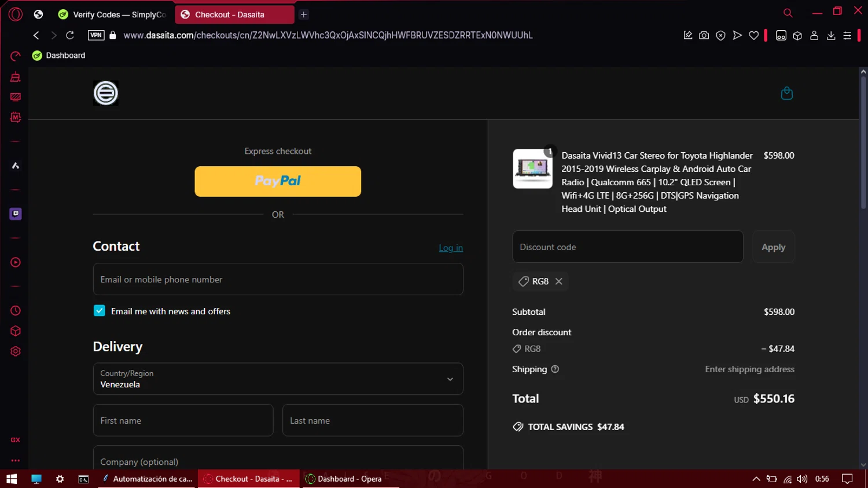Viewport: 868px width, 488px height.
Task: Open sidebar extensions cube icon
Action: point(16,331)
